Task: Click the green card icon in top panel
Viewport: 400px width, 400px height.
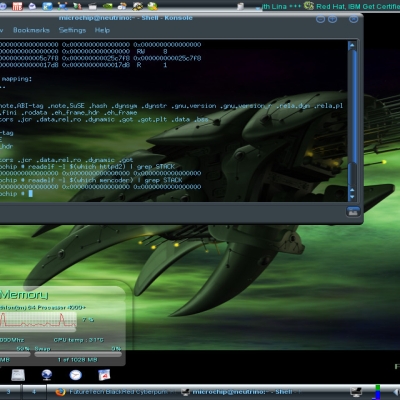Action: click(x=107, y=6)
